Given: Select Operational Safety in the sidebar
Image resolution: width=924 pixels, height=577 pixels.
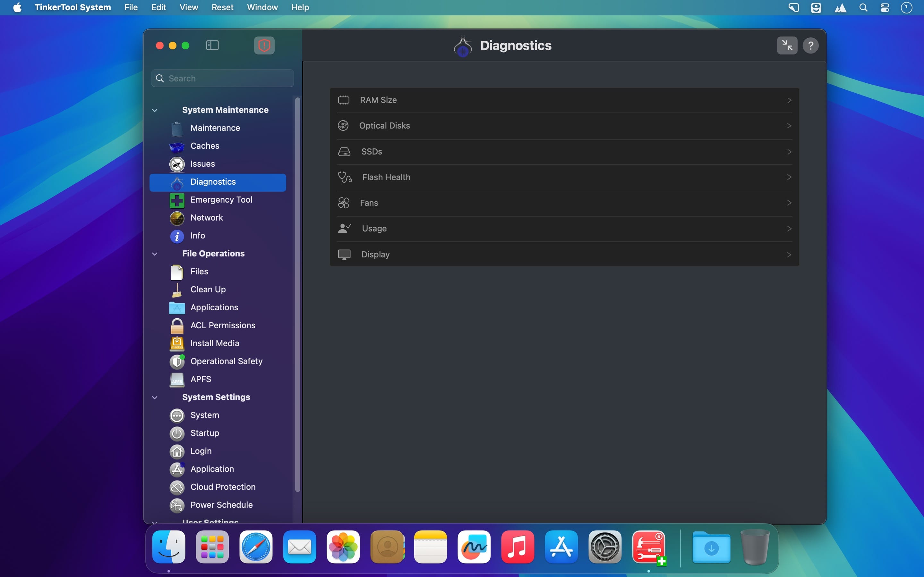Looking at the screenshot, I should click(x=226, y=361).
